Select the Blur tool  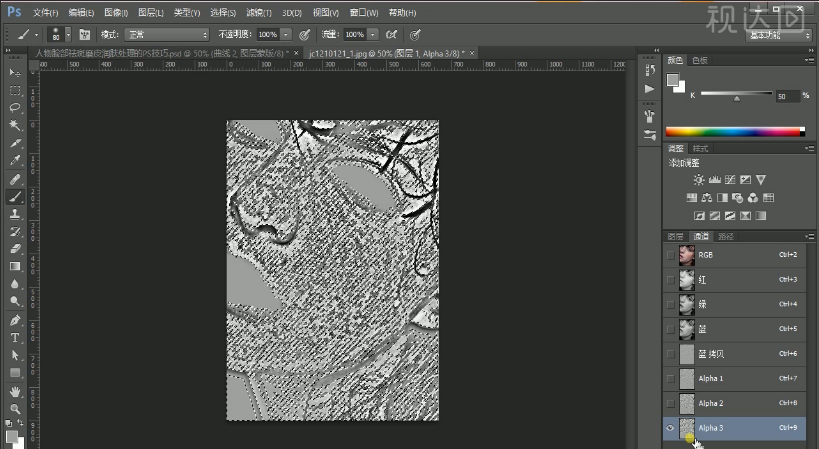click(x=15, y=283)
